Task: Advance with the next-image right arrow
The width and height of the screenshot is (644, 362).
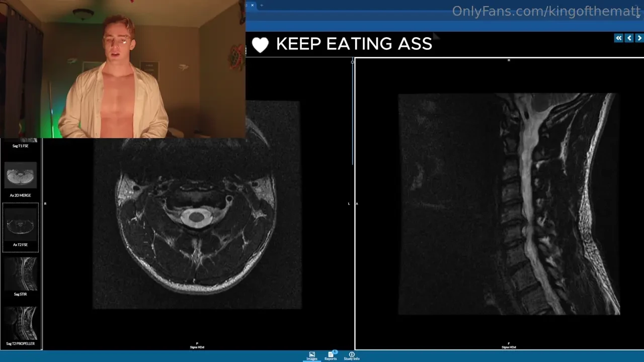Action: click(639, 38)
